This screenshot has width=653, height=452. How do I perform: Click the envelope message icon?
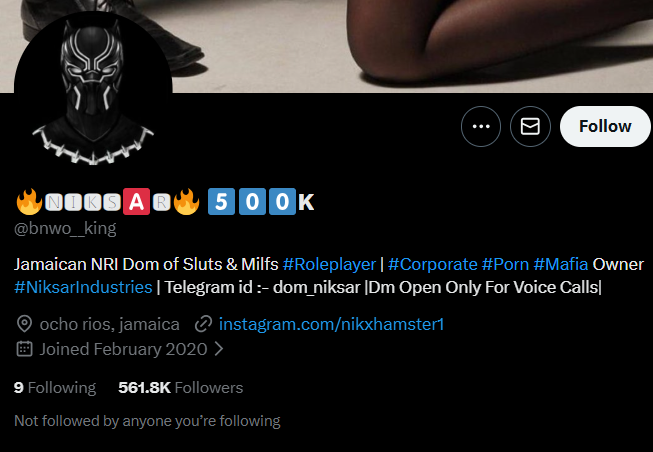point(530,126)
